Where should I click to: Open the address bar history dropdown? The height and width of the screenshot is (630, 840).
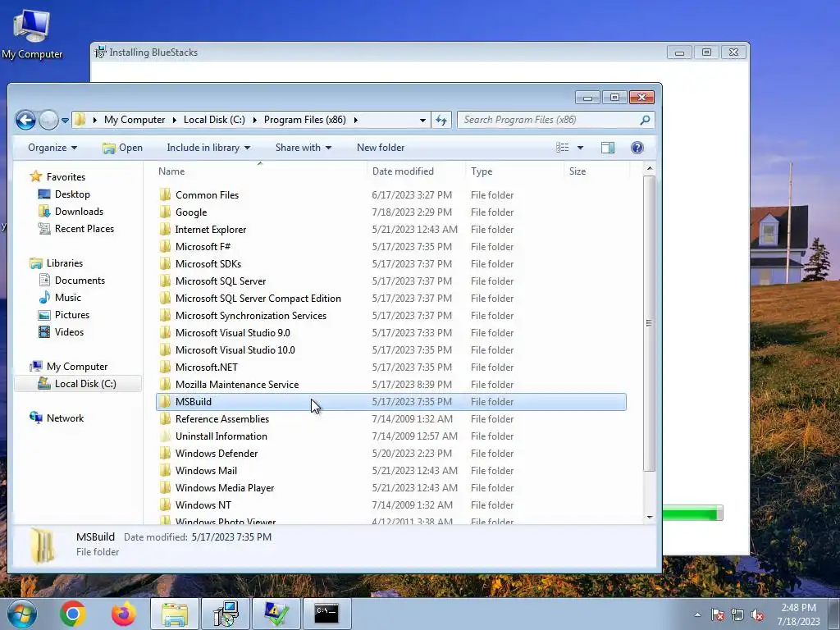[x=422, y=120]
